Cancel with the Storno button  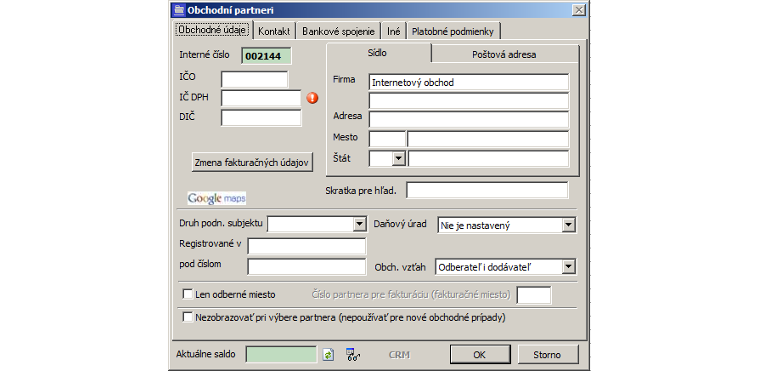547,355
